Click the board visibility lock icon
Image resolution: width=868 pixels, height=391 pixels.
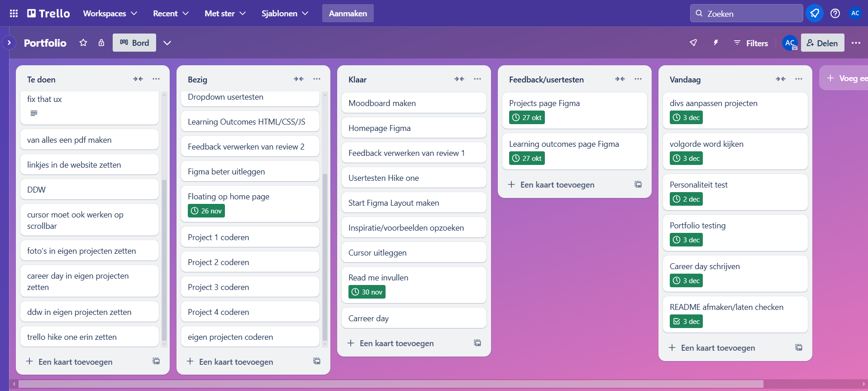101,43
